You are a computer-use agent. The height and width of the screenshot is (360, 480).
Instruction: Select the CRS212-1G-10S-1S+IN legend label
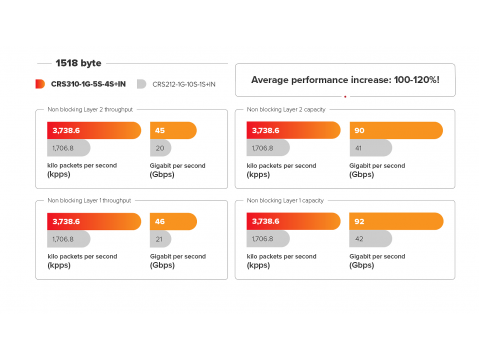(184, 84)
